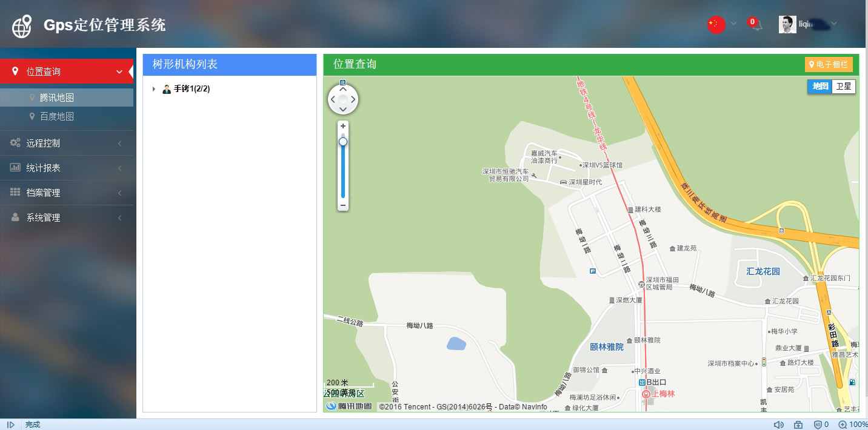Open the 100% zoom control
This screenshot has width=868, height=430.
[853, 425]
